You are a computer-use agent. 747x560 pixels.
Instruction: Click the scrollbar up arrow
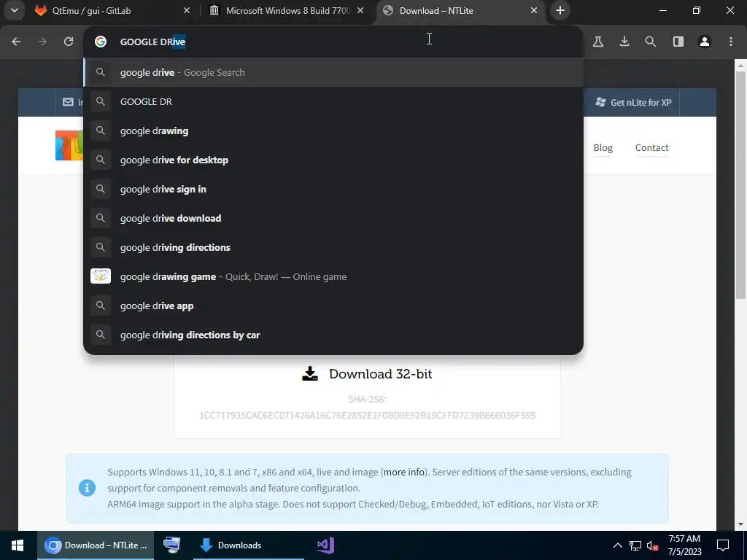tap(740, 65)
